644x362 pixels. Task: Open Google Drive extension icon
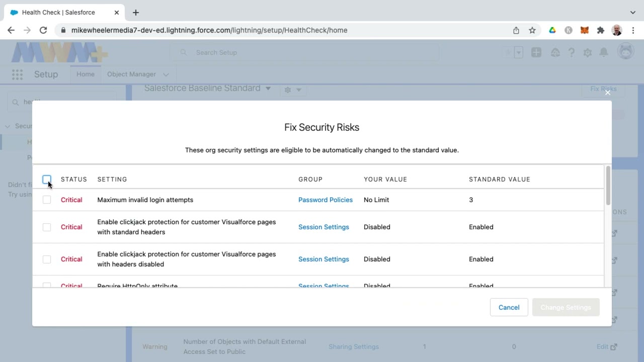click(x=552, y=30)
